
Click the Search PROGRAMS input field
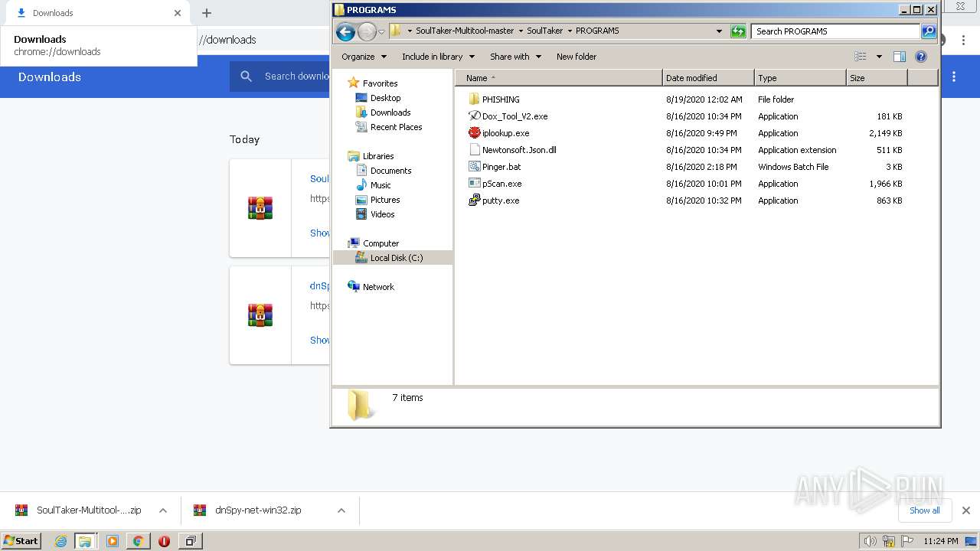(835, 31)
